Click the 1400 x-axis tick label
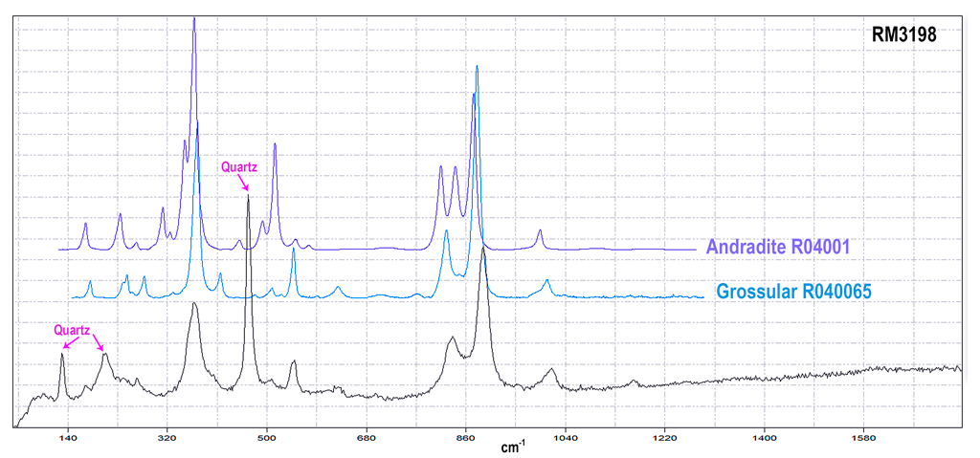Viewport: 980px width, 458px height. (x=765, y=438)
